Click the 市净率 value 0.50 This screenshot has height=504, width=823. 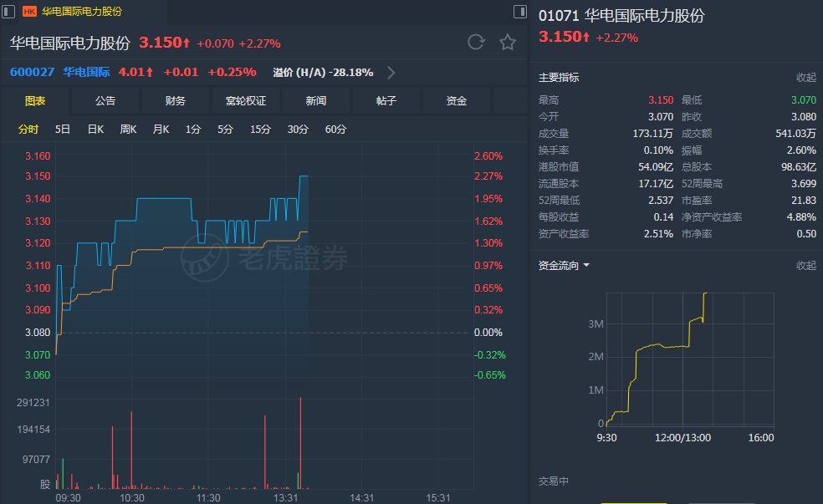tap(806, 233)
